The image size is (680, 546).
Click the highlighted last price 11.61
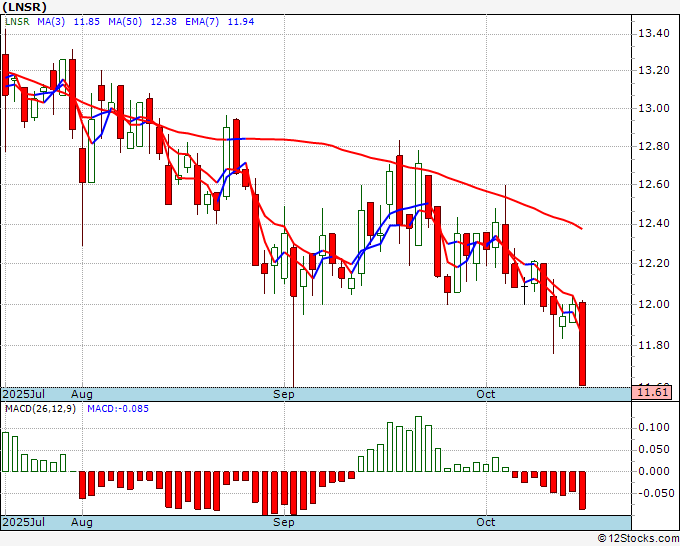tap(652, 393)
